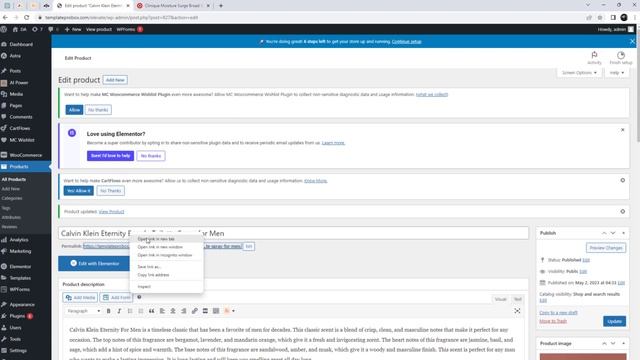This screenshot has height=360, width=640.
Task: Click the help question icon beside Add Form
Action: pyautogui.click(x=139, y=297)
